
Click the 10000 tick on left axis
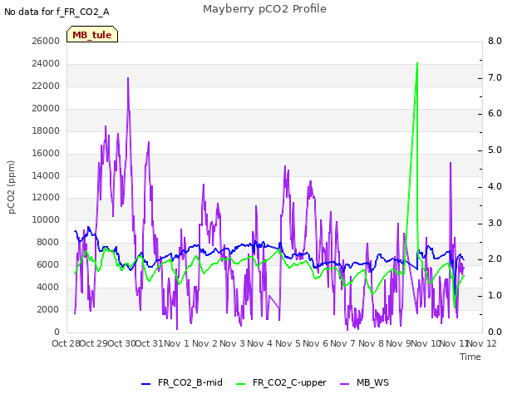click(46, 219)
